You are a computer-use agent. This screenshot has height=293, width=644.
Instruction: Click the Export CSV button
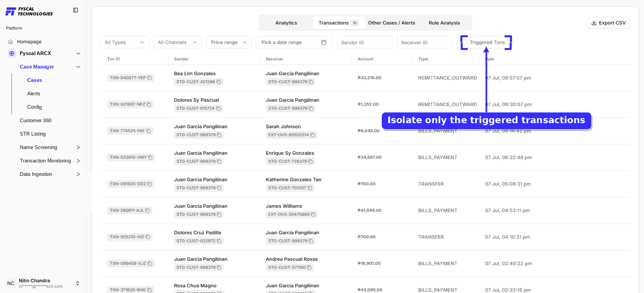(608, 23)
